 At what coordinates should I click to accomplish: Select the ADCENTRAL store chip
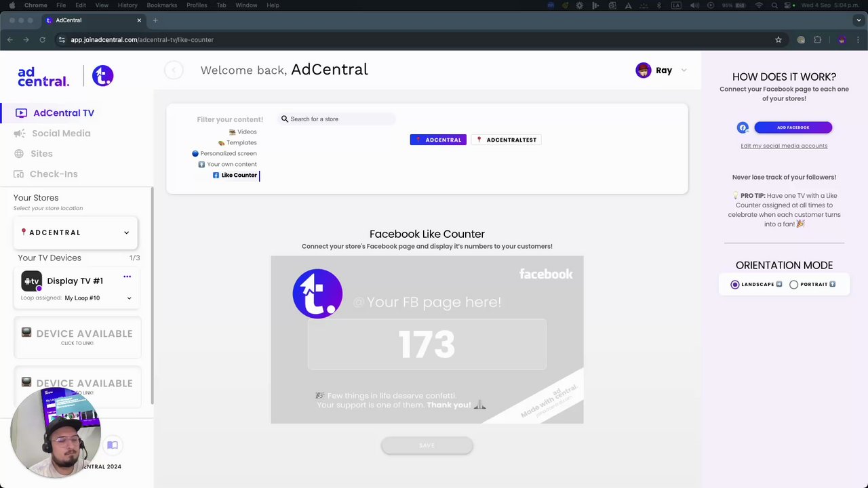coord(438,140)
